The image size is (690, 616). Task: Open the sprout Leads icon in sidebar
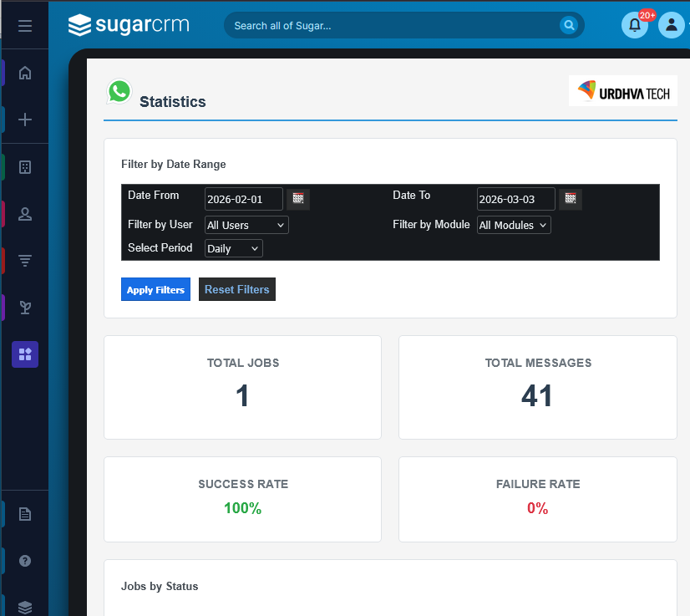point(25,308)
